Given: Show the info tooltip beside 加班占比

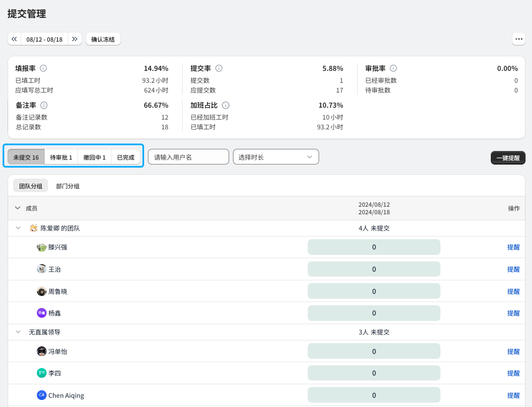Looking at the screenshot, I should click(x=225, y=105).
